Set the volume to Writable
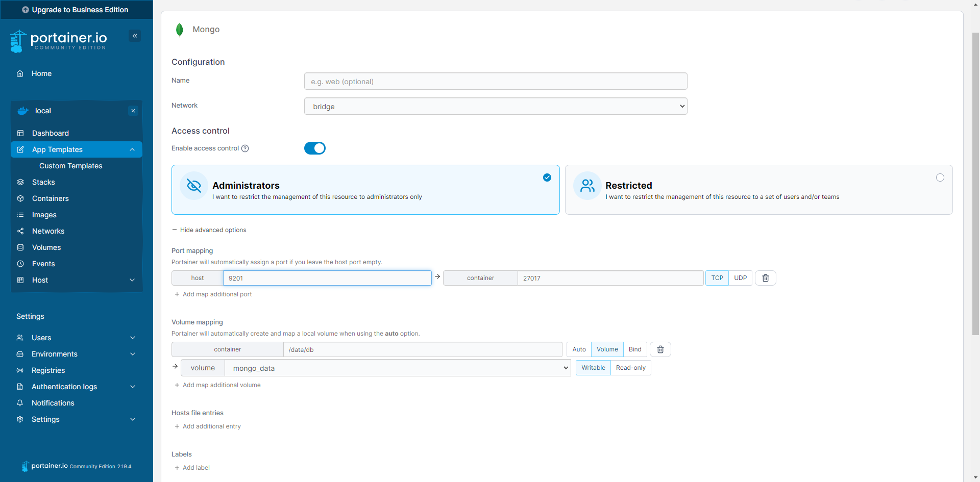 click(x=593, y=368)
